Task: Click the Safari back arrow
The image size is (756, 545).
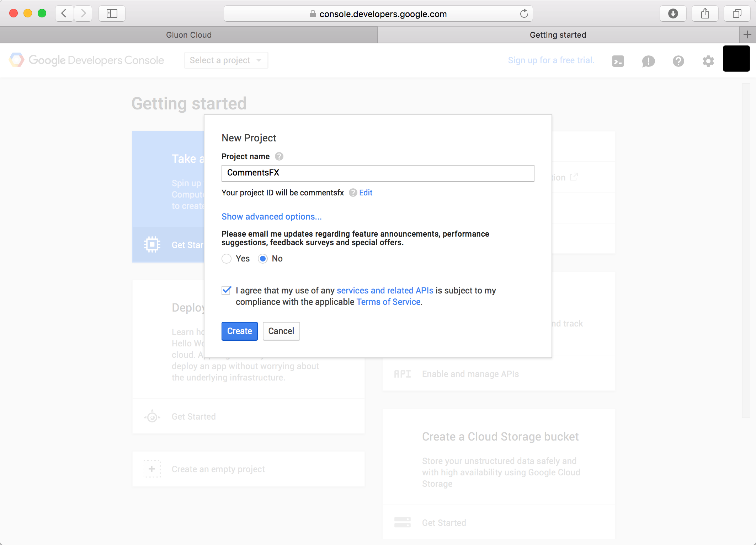Action: click(64, 14)
